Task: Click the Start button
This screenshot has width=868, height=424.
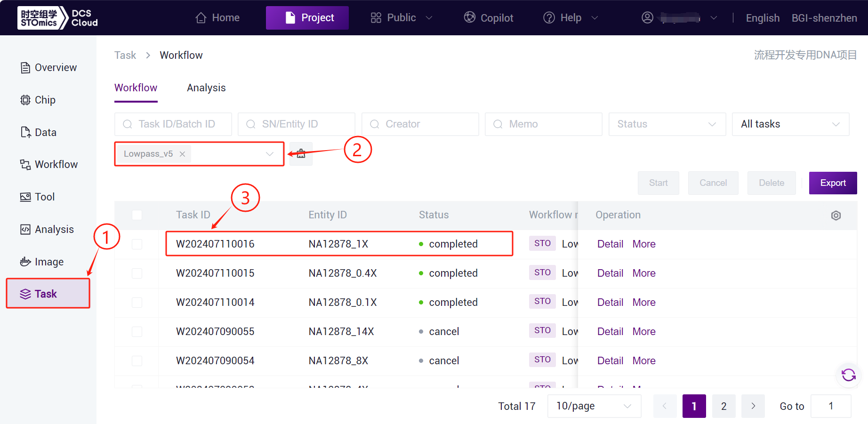Action: click(x=659, y=183)
